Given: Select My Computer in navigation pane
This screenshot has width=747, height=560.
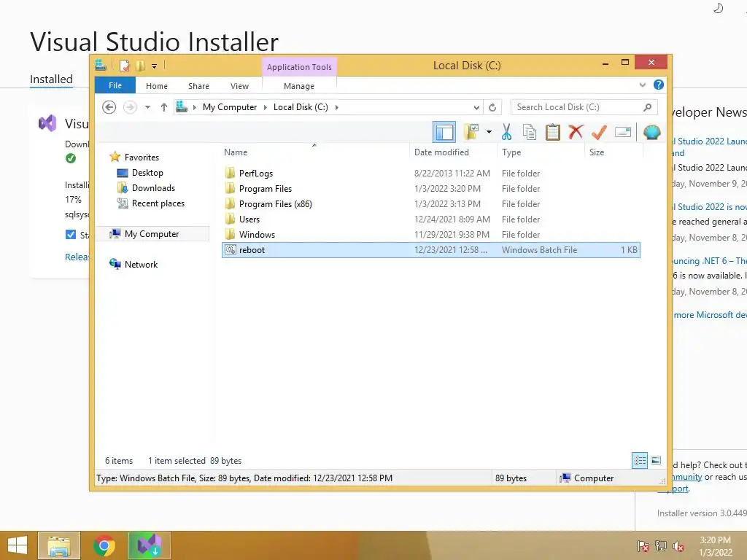Looking at the screenshot, I should coord(152,234).
